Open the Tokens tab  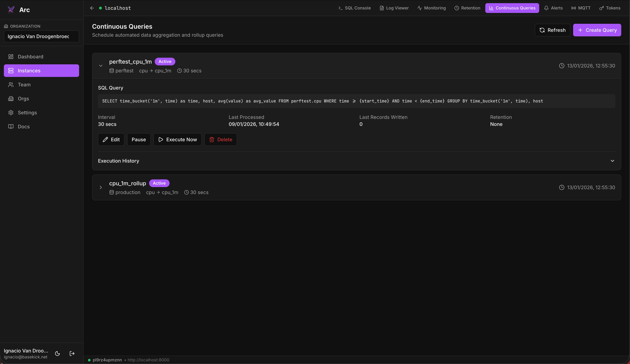pos(610,8)
